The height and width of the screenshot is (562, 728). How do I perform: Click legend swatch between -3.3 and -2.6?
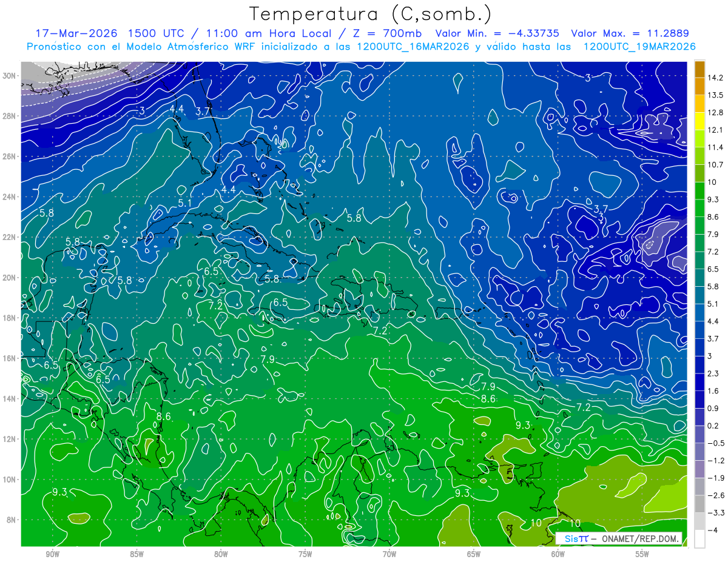(699, 504)
